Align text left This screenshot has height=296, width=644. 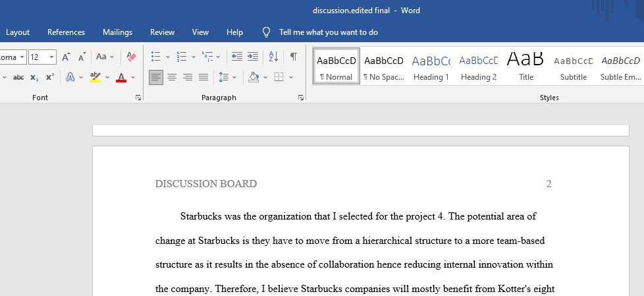click(156, 77)
